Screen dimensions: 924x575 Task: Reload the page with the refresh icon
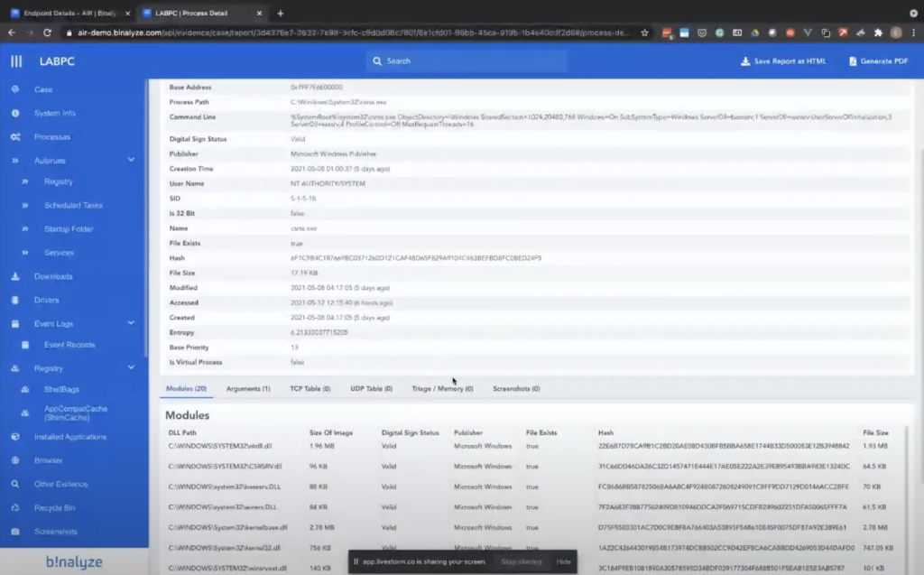click(x=47, y=32)
